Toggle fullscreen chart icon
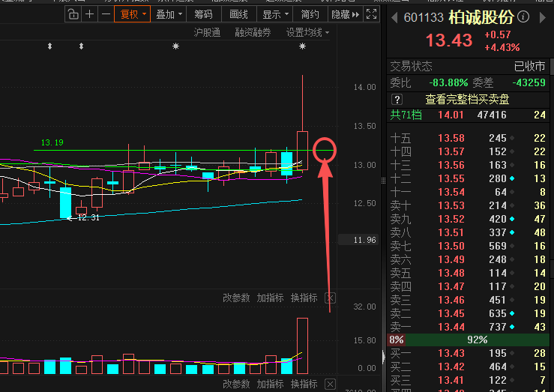Image resolution: width=554 pixels, height=392 pixels. pyautogui.click(x=371, y=14)
